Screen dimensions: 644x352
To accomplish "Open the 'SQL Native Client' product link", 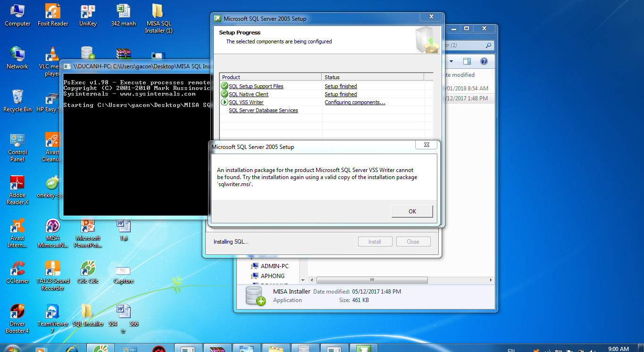I will (x=249, y=94).
